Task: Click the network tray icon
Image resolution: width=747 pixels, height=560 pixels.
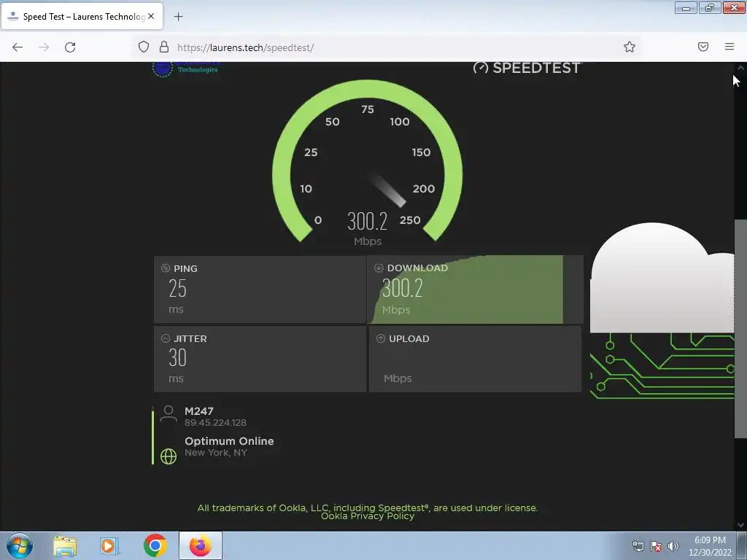Action: 638,546
